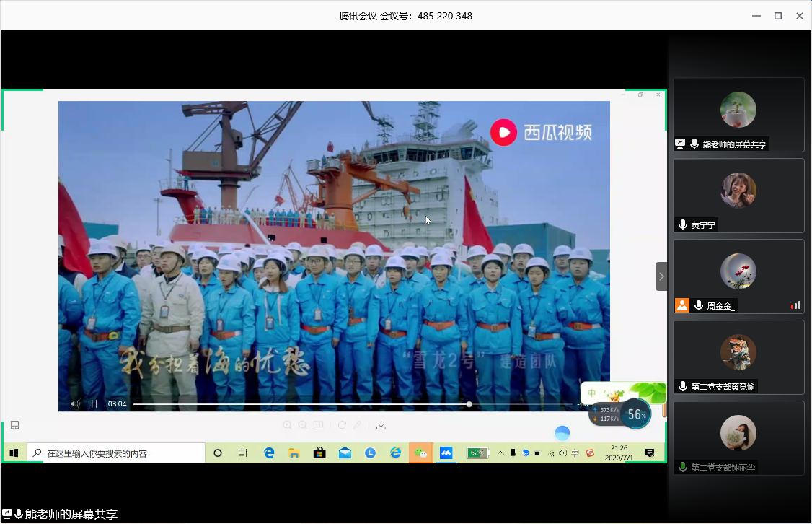This screenshot has width=812, height=524.
Task: Open WeChat from the taskbar
Action: (x=420, y=453)
